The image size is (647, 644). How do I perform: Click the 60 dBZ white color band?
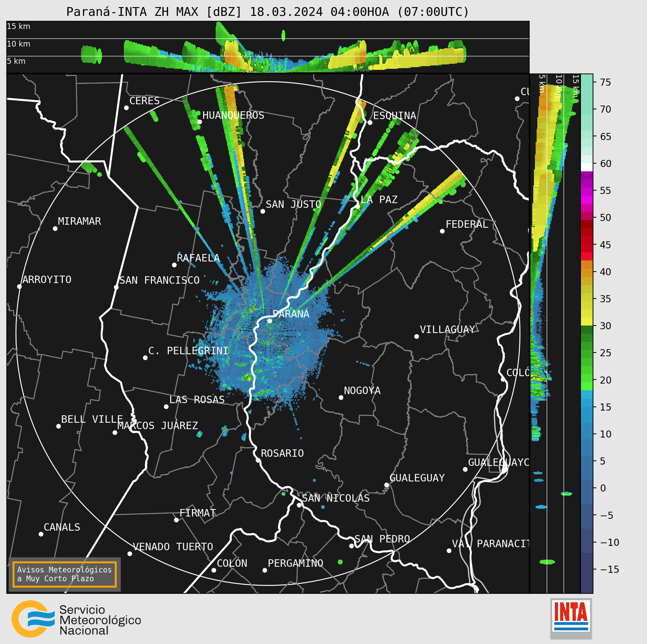(x=587, y=167)
